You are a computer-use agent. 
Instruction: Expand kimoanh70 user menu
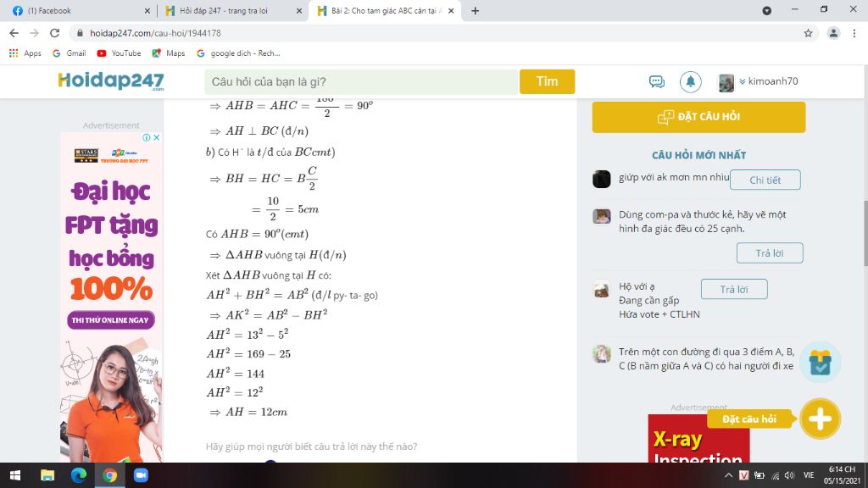tap(769, 81)
